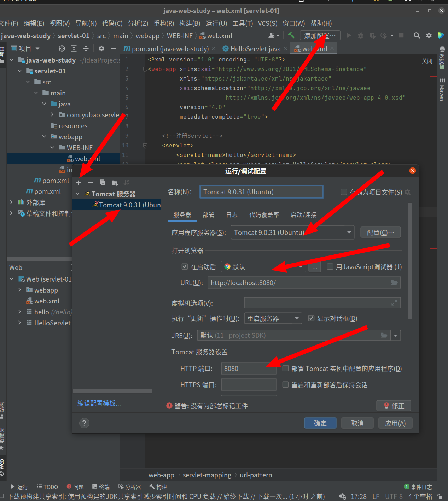This screenshot has height=501, width=448.
Task: Click the Stop square icon in toolbar
Action: tap(401, 35)
